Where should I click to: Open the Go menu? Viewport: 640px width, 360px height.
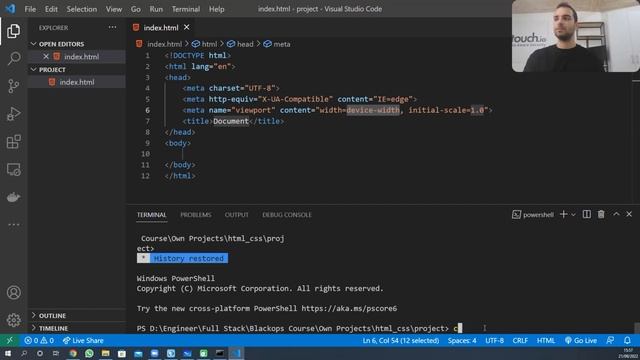coord(136,9)
